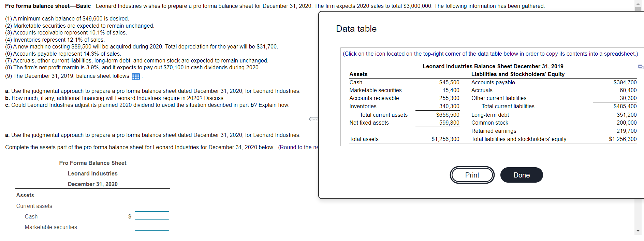
Task: Click item (1) minimum cash balance line
Action: click(67, 18)
